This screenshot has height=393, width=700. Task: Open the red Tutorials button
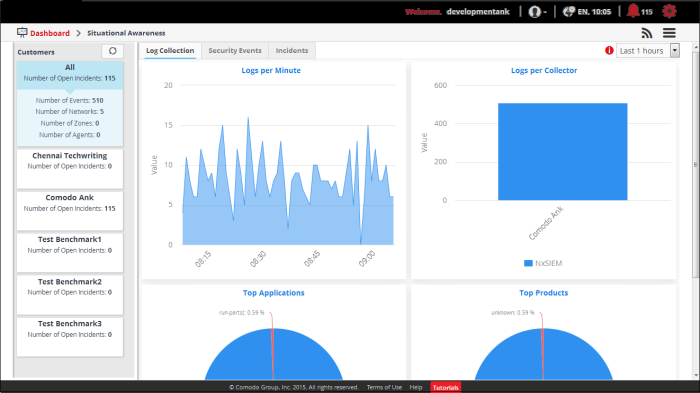pyautogui.click(x=446, y=387)
